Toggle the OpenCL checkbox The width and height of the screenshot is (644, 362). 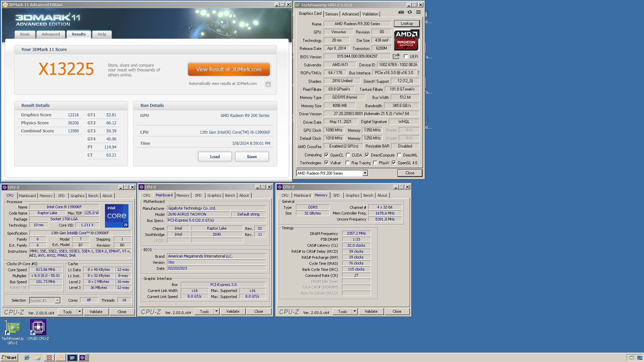(x=326, y=155)
